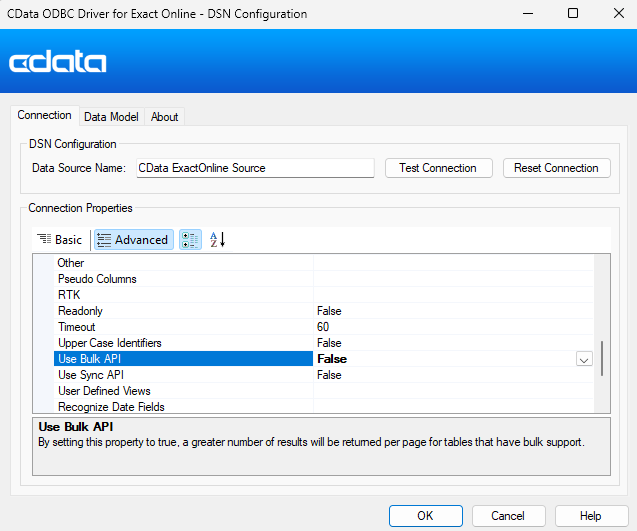The height and width of the screenshot is (531, 637).
Task: Click the property grid scrollbar thumb
Action: (x=602, y=358)
